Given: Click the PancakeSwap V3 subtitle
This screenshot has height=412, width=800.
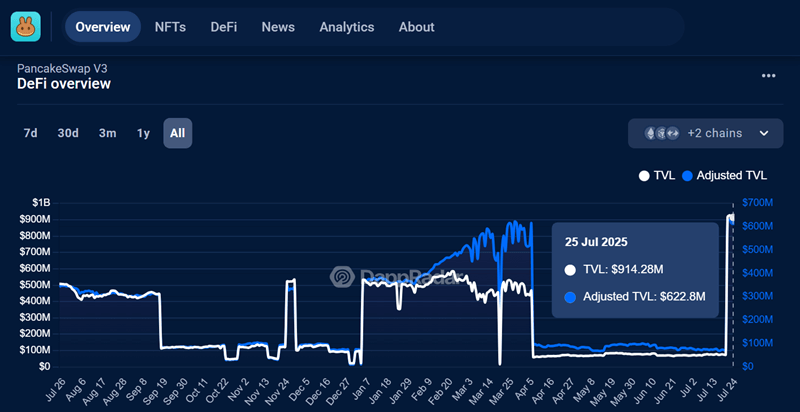Looking at the screenshot, I should tap(62, 68).
